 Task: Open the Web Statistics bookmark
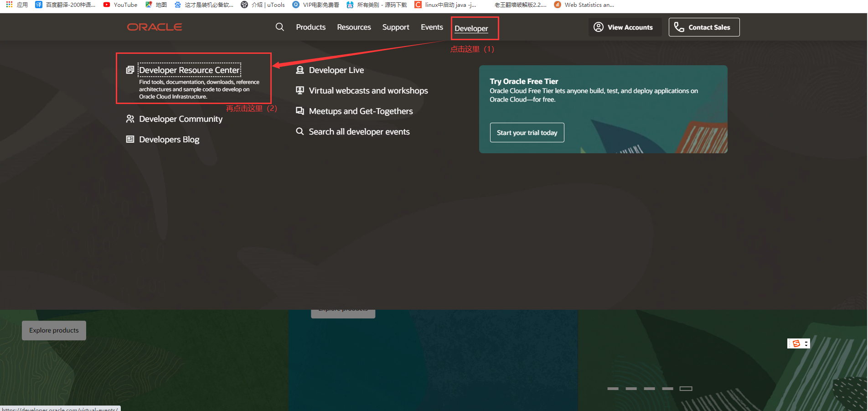[584, 5]
